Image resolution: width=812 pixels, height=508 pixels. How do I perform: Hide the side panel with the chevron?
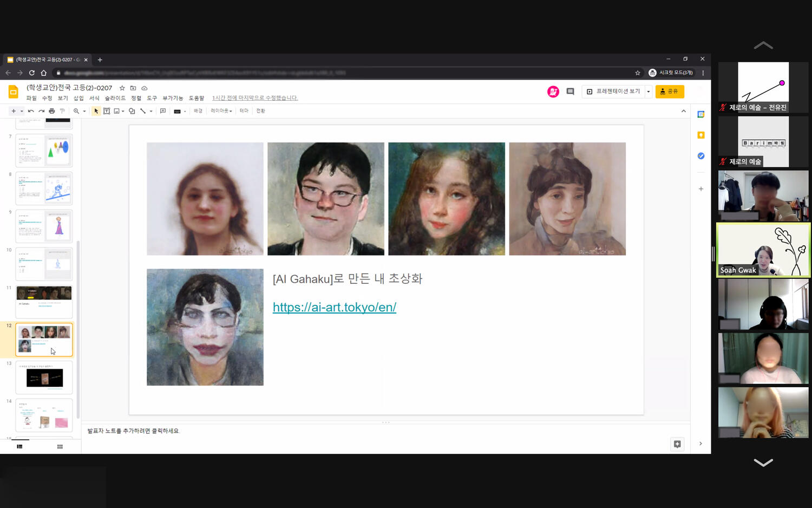click(x=700, y=444)
